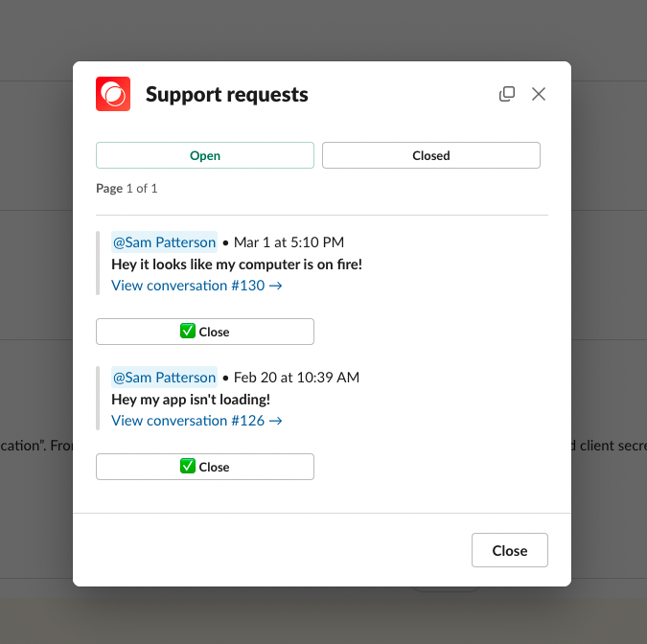
Task: Close the app isn't loading request
Action: (x=205, y=467)
